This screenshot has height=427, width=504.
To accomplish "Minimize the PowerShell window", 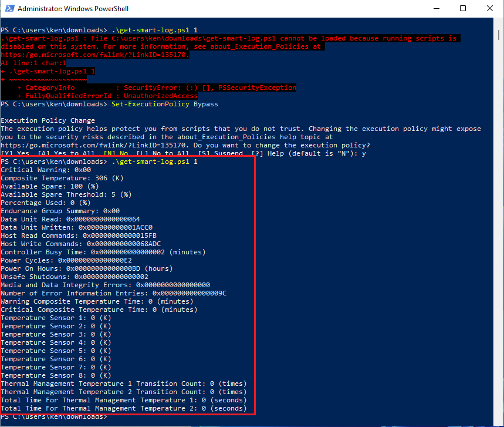I will click(x=437, y=8).
